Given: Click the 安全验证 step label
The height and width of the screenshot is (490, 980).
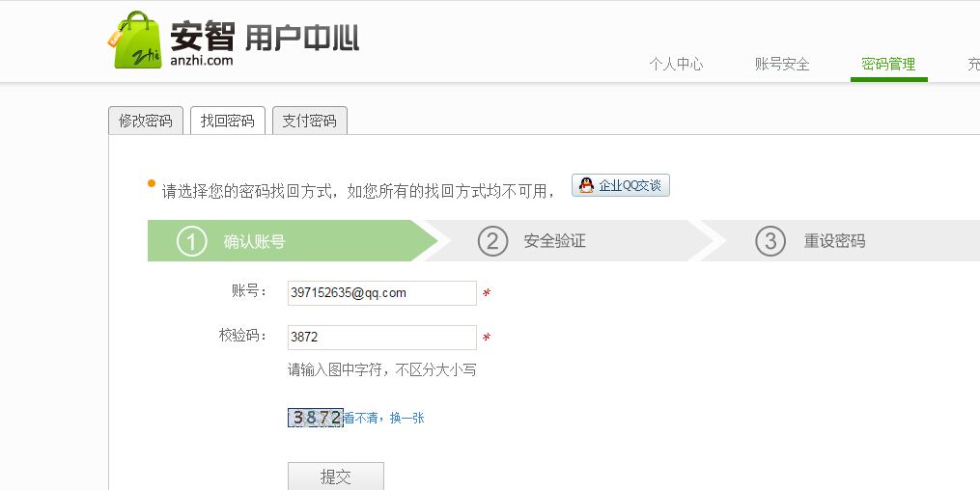Looking at the screenshot, I should pos(555,241).
